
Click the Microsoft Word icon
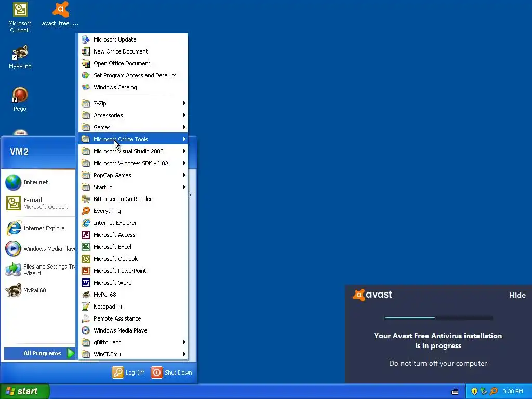pos(86,283)
